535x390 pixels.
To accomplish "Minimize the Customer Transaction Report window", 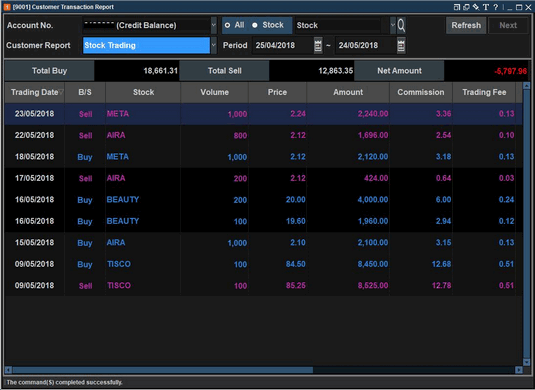I will [x=510, y=8].
